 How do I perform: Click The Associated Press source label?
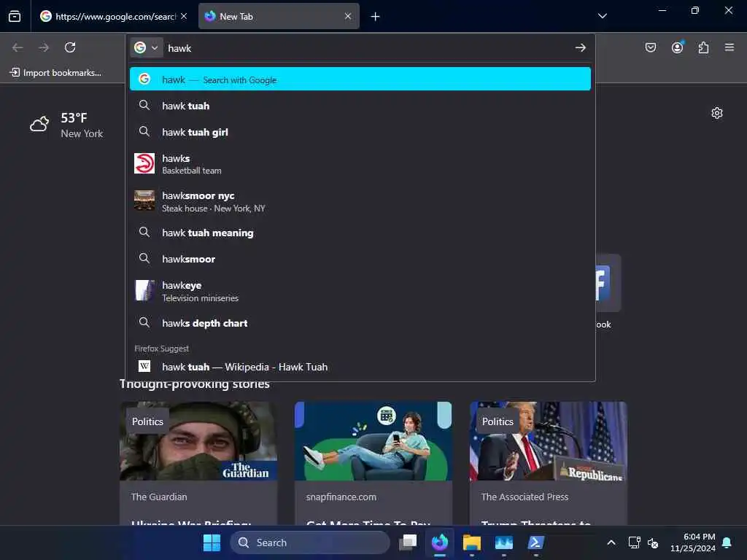(x=525, y=497)
